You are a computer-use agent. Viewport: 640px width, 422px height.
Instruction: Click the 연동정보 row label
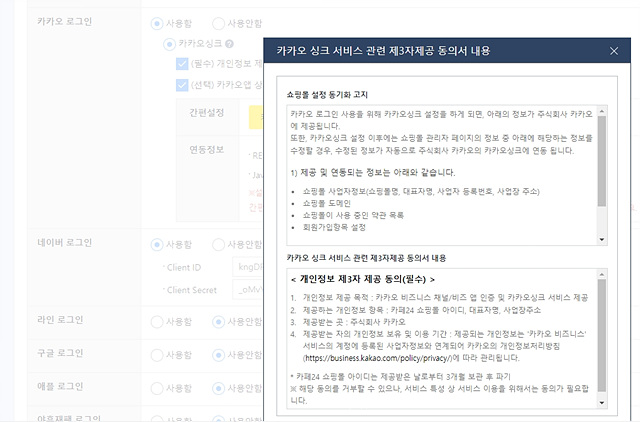[x=207, y=150]
